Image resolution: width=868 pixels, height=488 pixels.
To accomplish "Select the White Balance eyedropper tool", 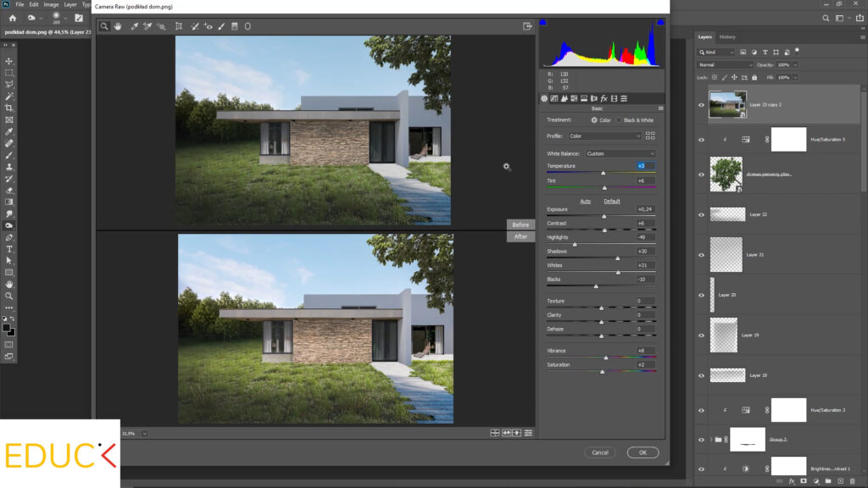I will pyautogui.click(x=135, y=26).
